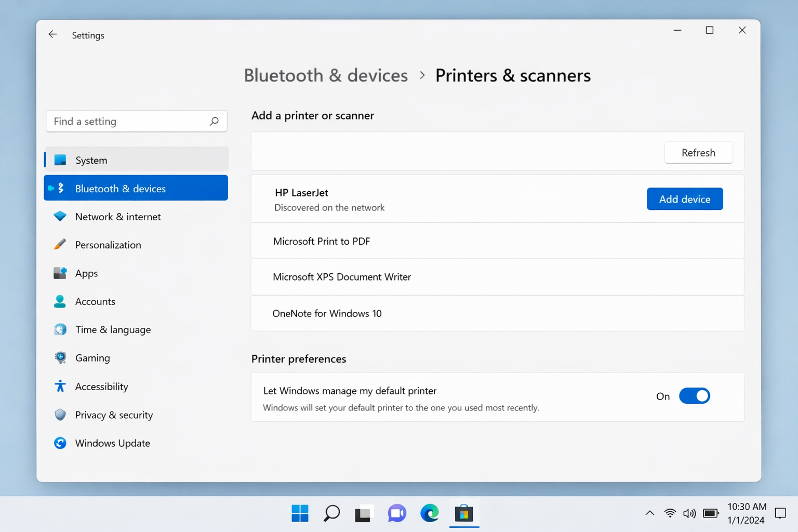Add the discovered HP LaserJet device
798x532 pixels.
684,198
